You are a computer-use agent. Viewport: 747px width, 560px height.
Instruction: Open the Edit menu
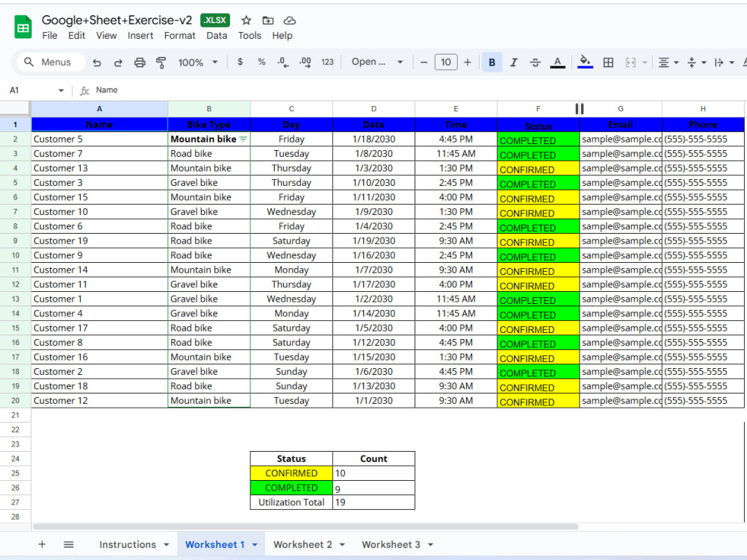click(x=76, y=36)
